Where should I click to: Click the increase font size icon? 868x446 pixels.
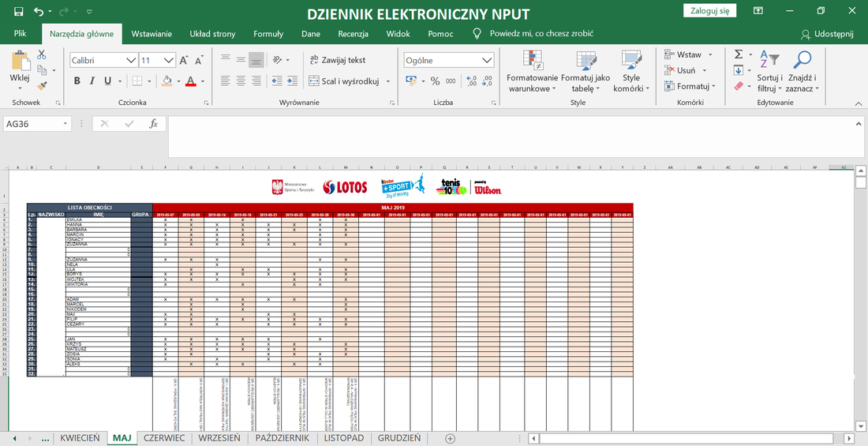tap(184, 61)
